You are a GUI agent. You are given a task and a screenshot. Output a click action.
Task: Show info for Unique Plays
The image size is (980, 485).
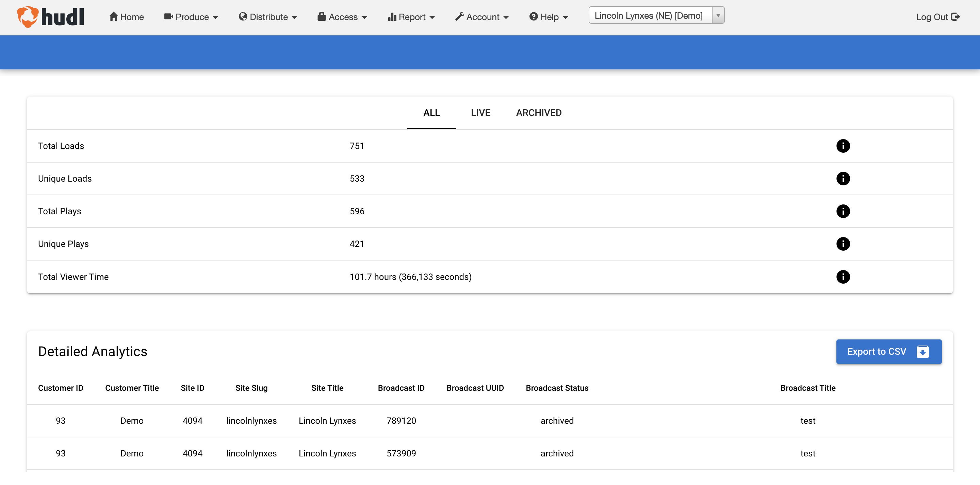tap(843, 244)
